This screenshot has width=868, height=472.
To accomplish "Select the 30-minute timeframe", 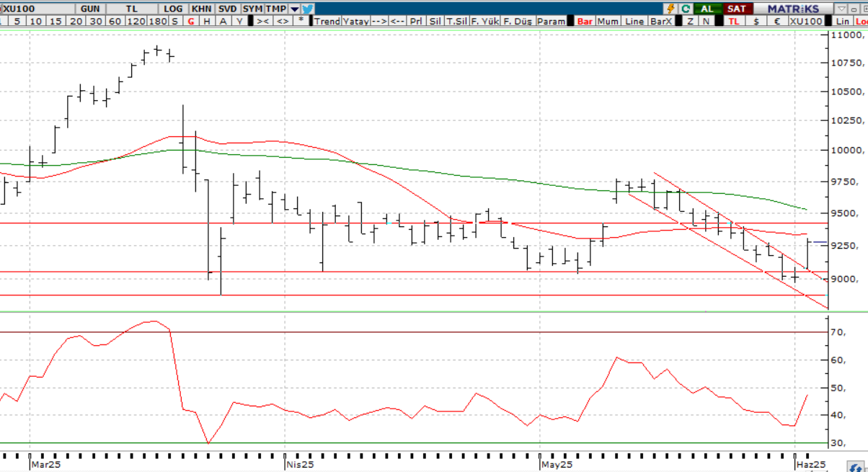I will 95,22.
